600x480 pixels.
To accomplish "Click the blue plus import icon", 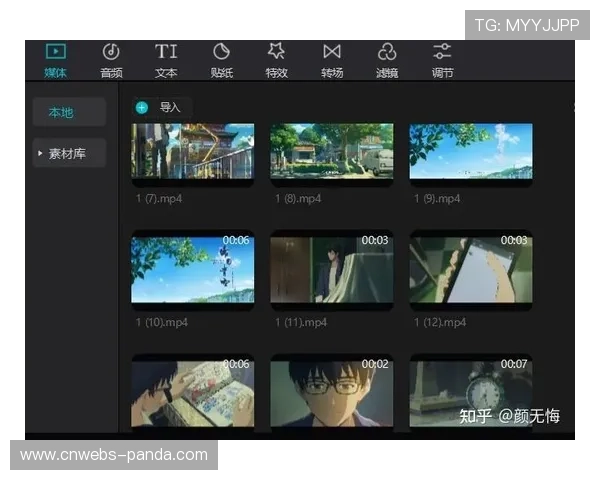I will tap(142, 107).
